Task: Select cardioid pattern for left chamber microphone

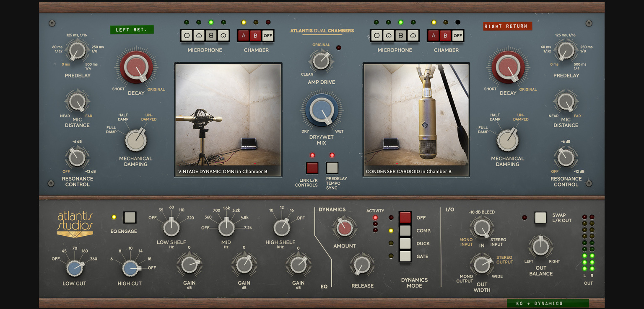Action: pos(199,36)
